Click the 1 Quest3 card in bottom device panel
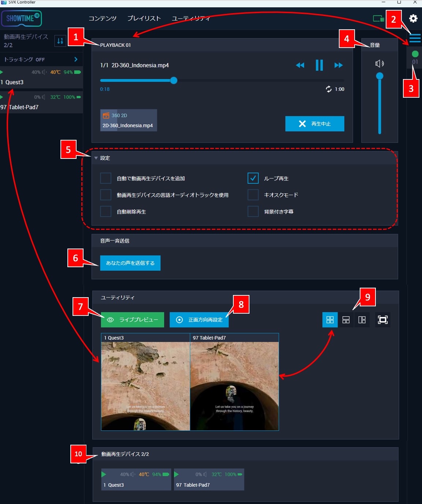422x504 pixels. (136, 479)
